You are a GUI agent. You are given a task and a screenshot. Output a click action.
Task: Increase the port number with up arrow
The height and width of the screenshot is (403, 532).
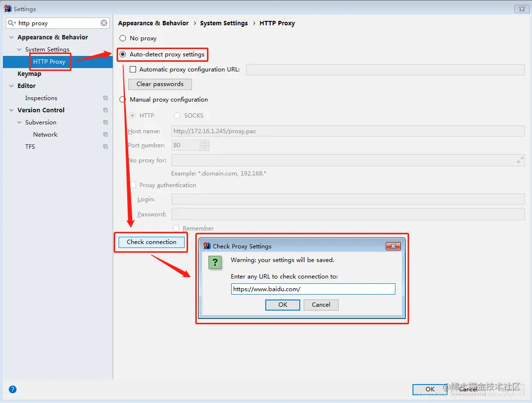click(205, 142)
